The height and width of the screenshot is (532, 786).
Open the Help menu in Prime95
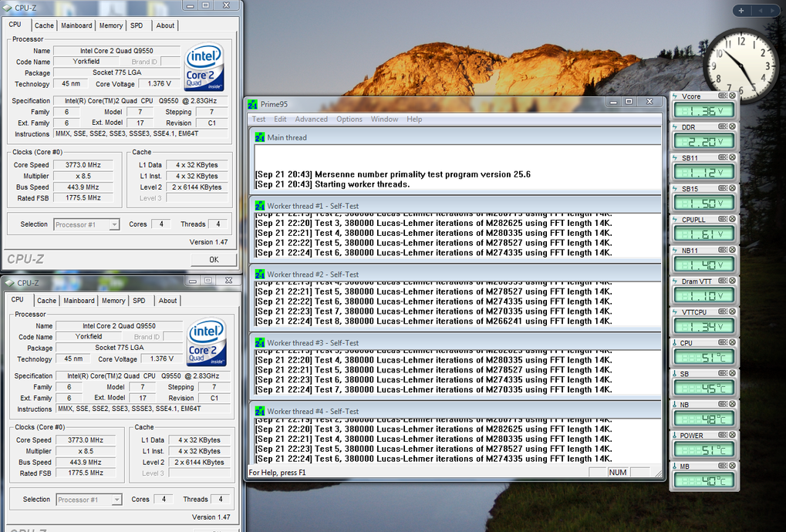pos(414,120)
